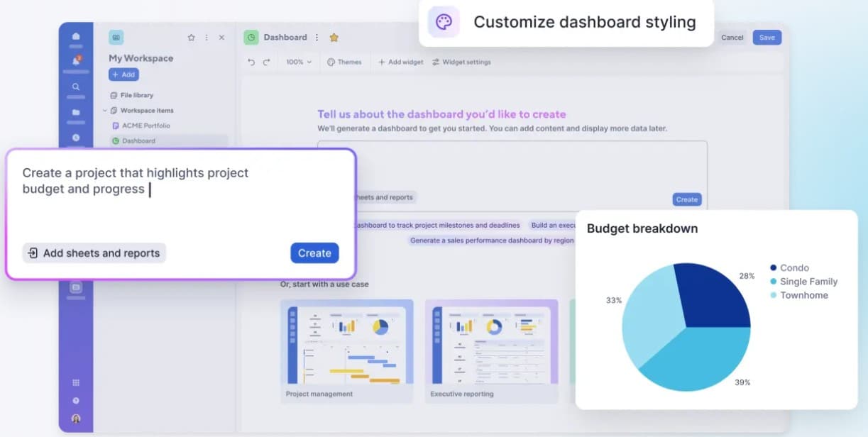Image resolution: width=868 pixels, height=437 pixels.
Task: Open the Dashboard title three-dot menu
Action: [x=317, y=38]
